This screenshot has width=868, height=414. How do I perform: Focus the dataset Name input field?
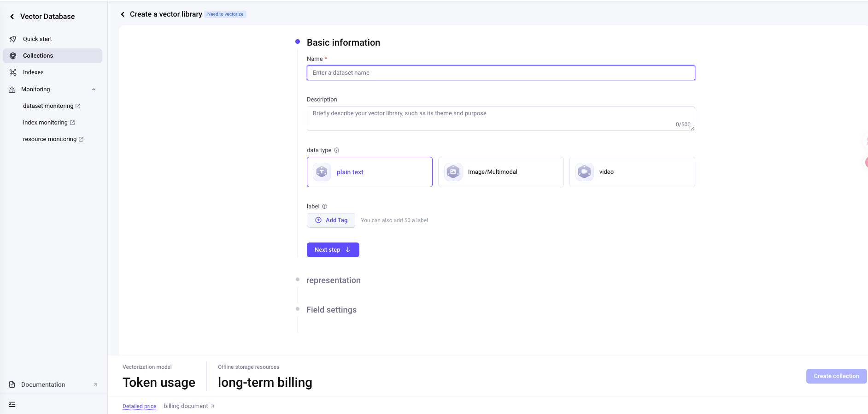(501, 73)
